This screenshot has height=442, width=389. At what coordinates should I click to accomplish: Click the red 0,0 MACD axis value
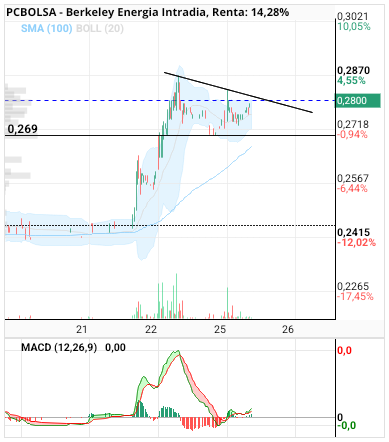pos(344,350)
